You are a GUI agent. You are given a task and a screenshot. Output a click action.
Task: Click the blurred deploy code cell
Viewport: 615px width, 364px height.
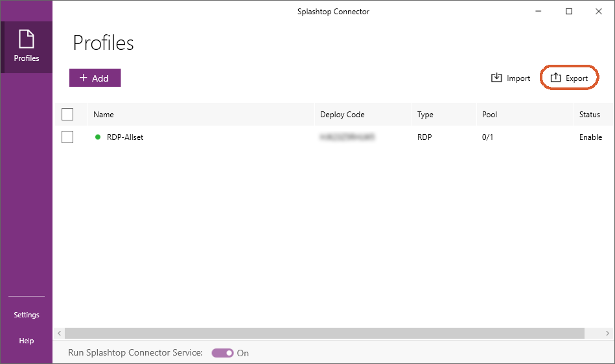click(347, 137)
